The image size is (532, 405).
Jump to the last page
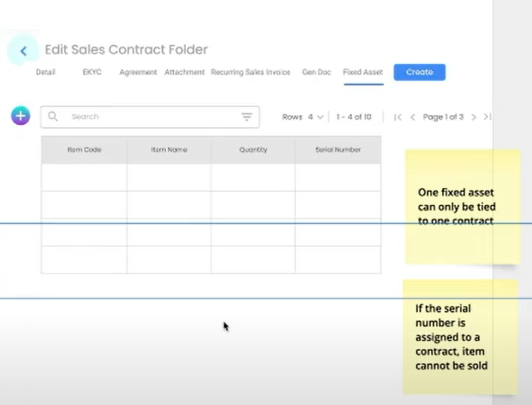click(x=487, y=117)
